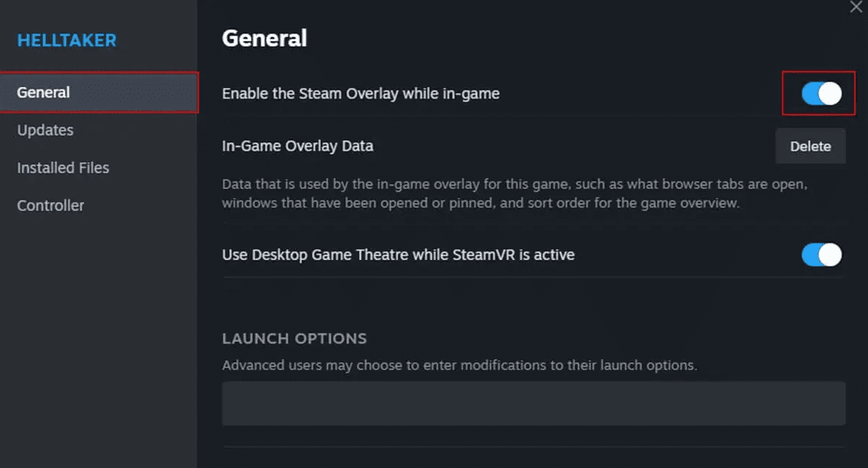Browse Installed Files for Helltaker
Viewport: 868px width, 468px height.
click(x=63, y=167)
